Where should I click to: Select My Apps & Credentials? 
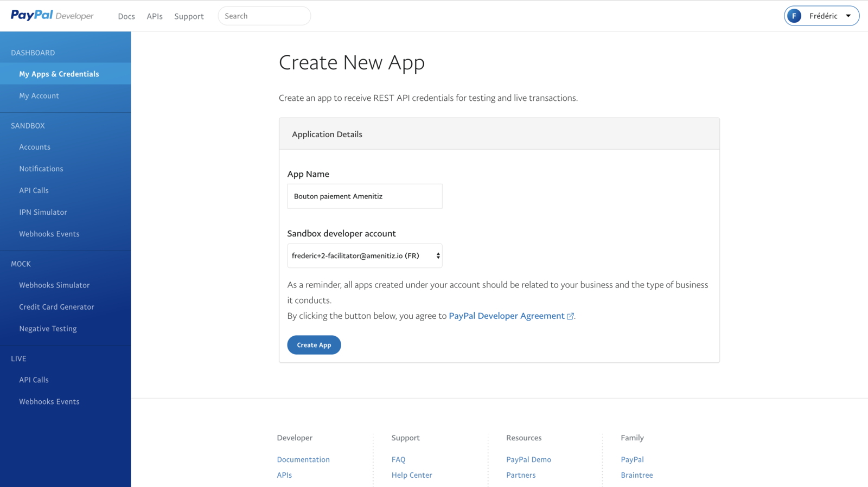[65, 74]
